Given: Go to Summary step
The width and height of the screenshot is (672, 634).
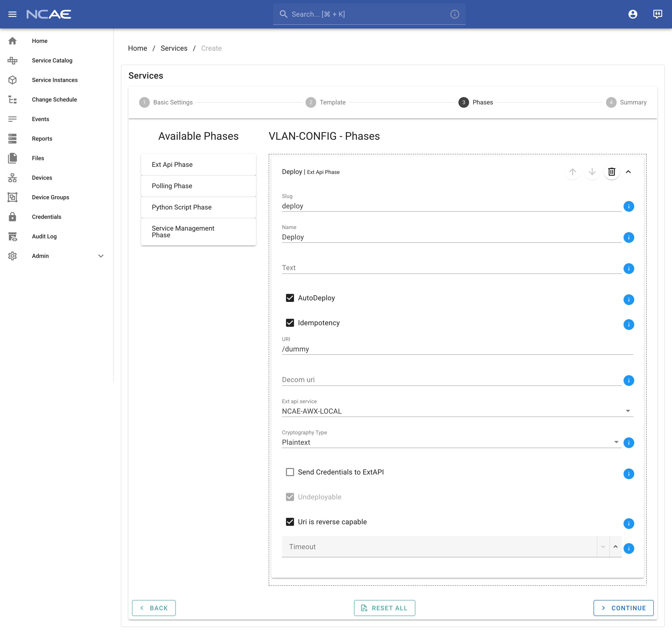Looking at the screenshot, I should 626,102.
